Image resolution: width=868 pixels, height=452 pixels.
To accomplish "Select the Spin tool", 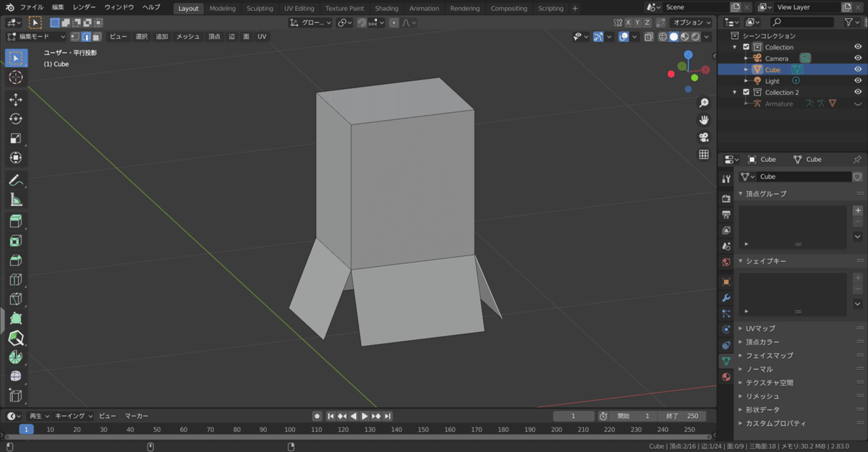I will (16, 357).
